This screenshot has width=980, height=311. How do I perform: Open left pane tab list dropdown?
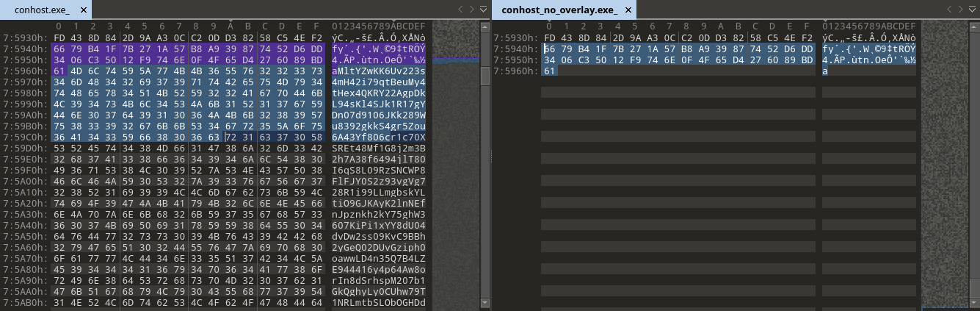483,10
